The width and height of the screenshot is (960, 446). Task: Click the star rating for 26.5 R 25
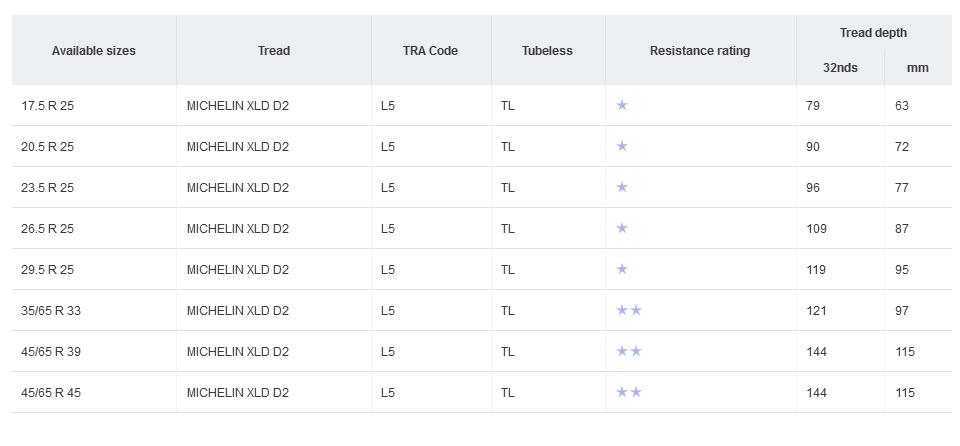click(x=622, y=228)
